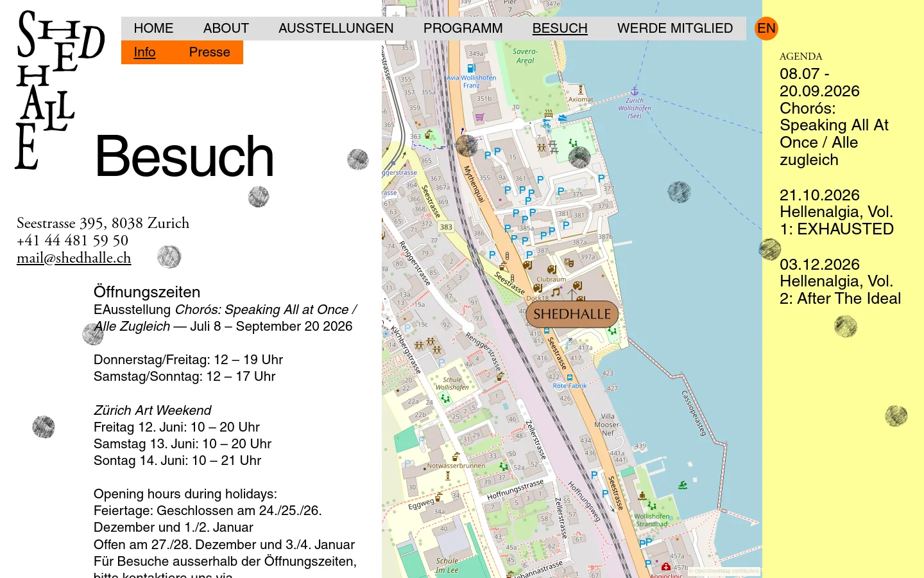Click the AGENDA heading
This screenshot has width=924, height=578.
point(801,57)
